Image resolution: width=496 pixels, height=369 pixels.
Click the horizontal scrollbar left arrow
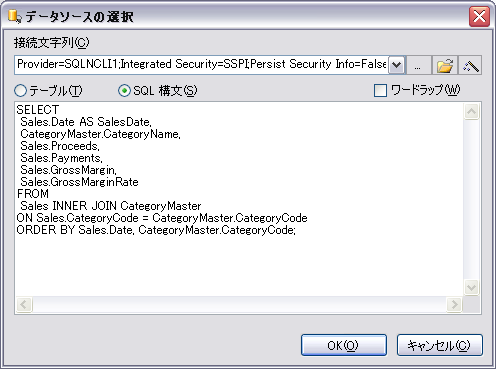pos(24,304)
